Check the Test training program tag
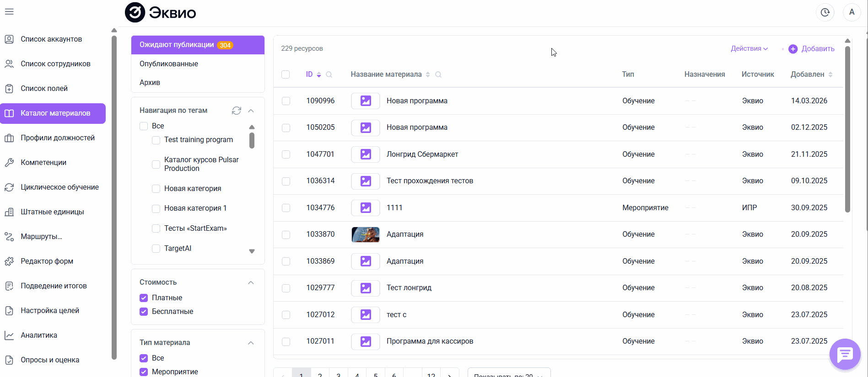This screenshot has height=377, width=868. coord(156,140)
